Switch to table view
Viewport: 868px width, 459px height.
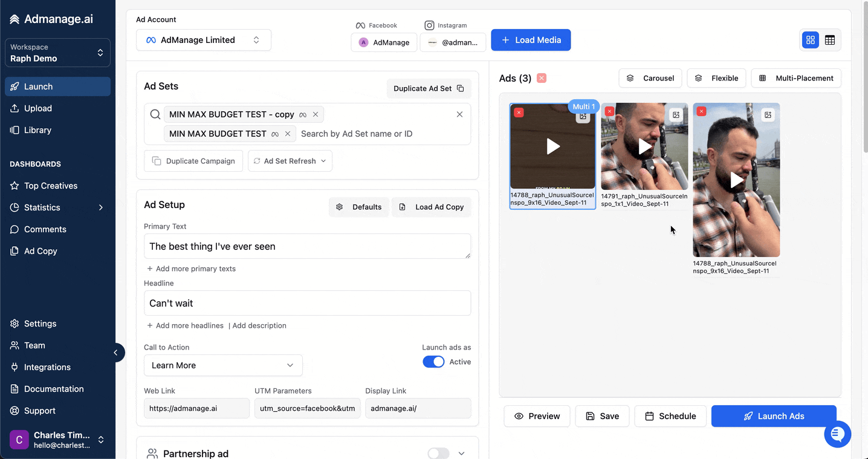[830, 40]
